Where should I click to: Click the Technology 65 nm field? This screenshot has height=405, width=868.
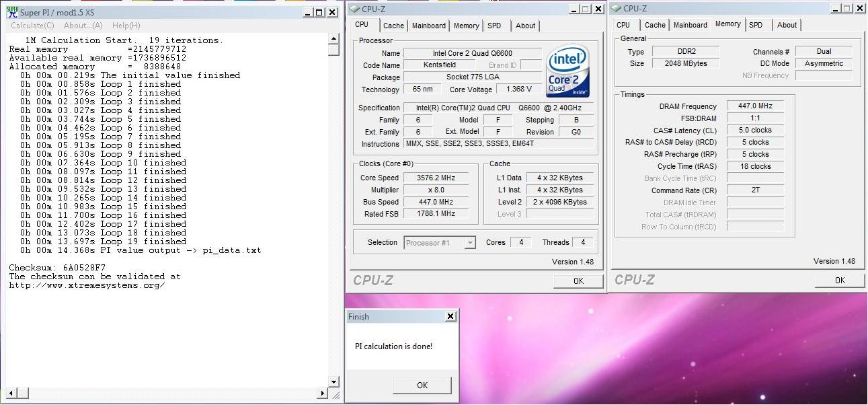tap(423, 89)
